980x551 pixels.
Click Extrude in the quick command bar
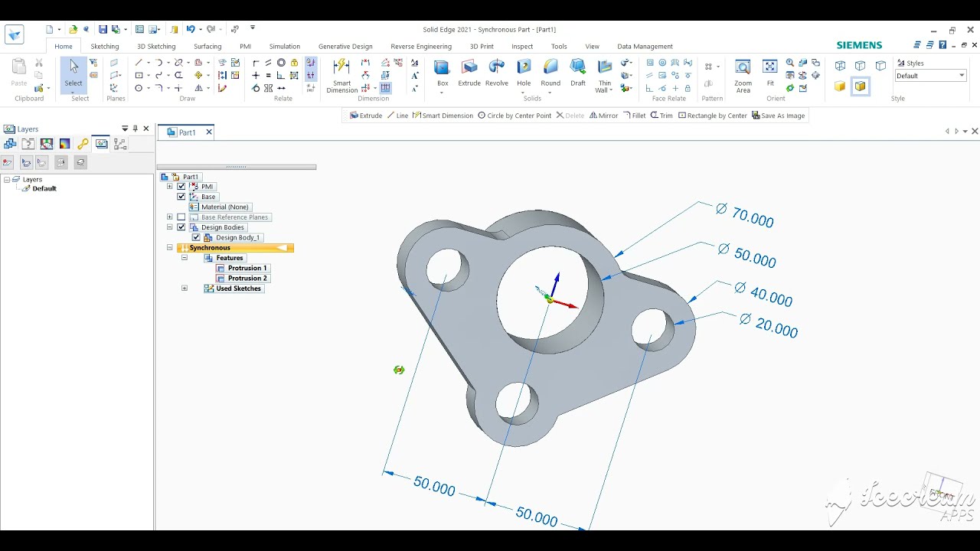point(366,116)
